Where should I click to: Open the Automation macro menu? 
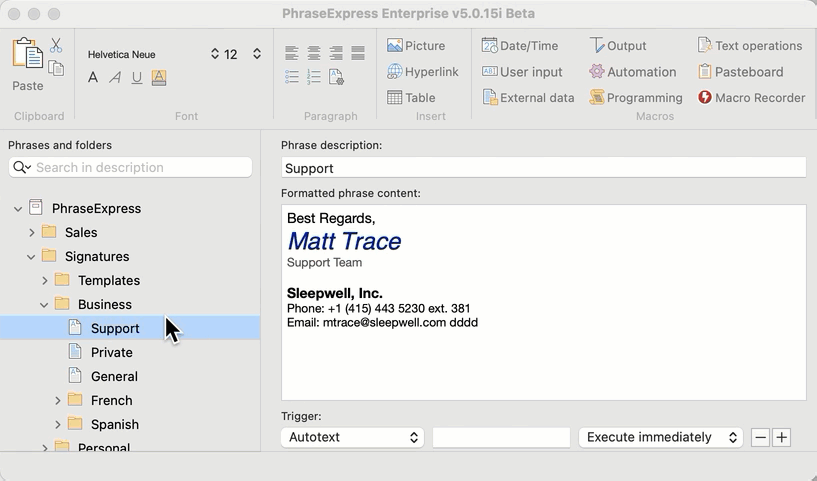pyautogui.click(x=633, y=72)
